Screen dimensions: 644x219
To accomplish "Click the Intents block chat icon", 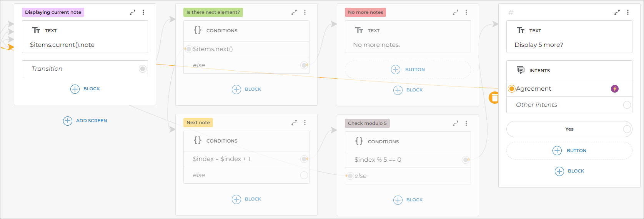I will tap(521, 70).
